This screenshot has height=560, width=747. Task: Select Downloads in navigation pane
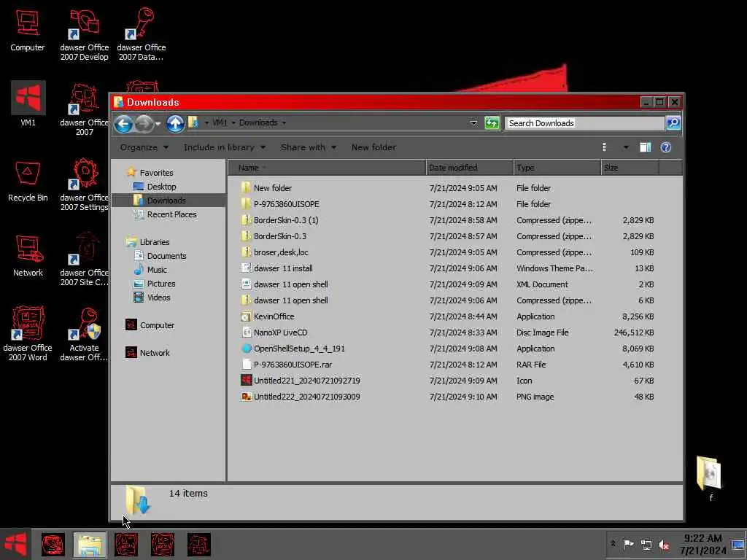(x=166, y=201)
